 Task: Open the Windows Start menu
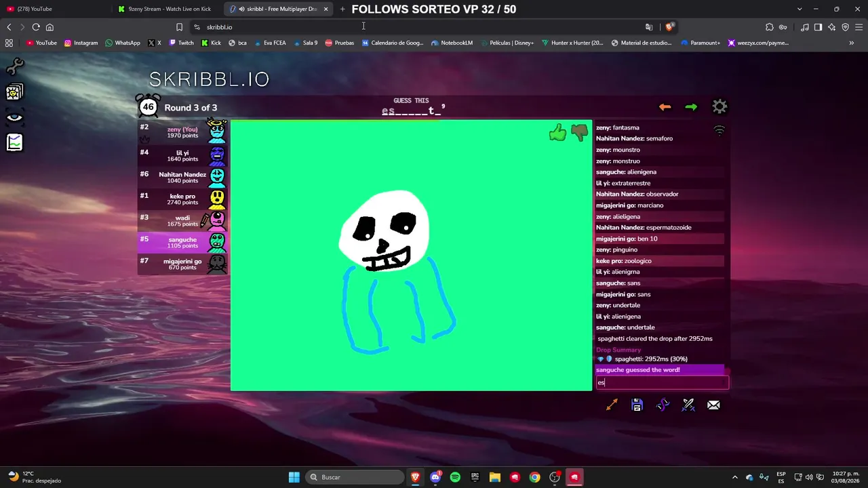pyautogui.click(x=294, y=477)
